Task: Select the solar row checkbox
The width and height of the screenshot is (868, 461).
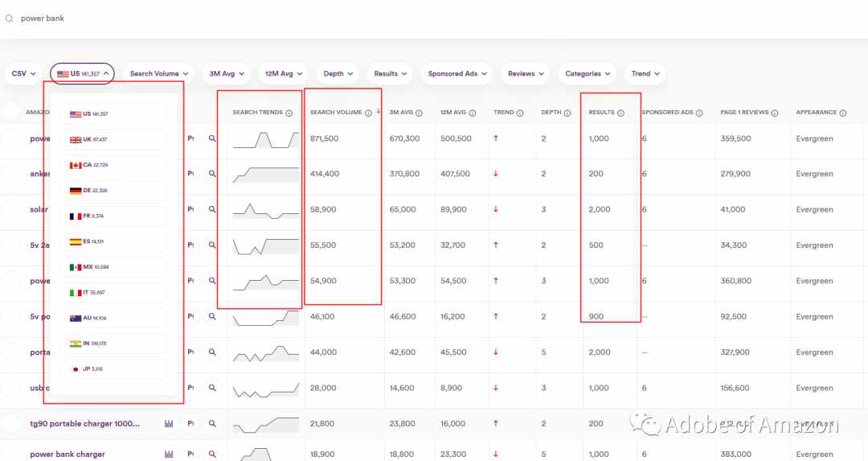Action: pos(10,209)
